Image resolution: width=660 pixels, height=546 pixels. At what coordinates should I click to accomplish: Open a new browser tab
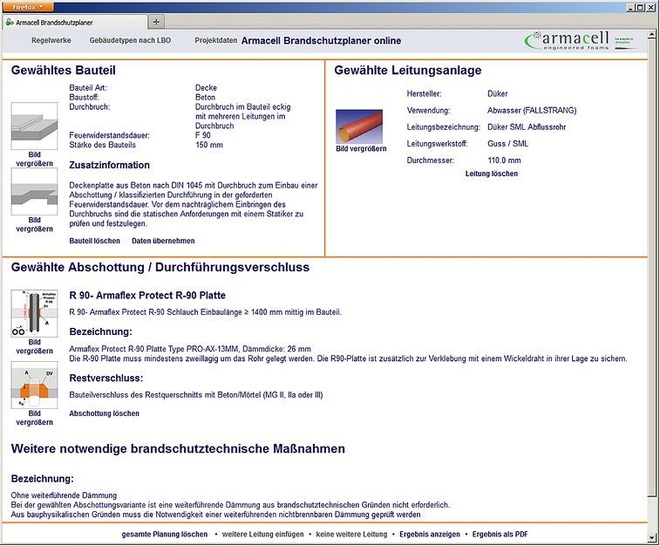156,22
